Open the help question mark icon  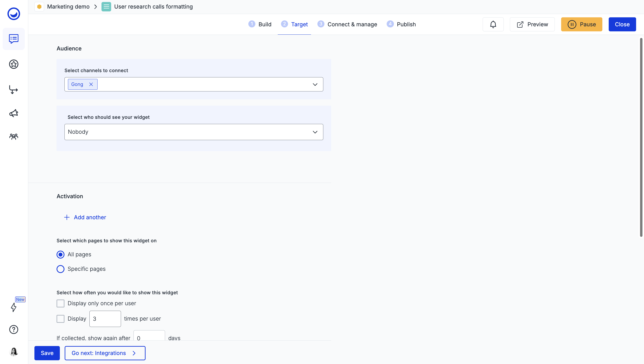tap(14, 330)
